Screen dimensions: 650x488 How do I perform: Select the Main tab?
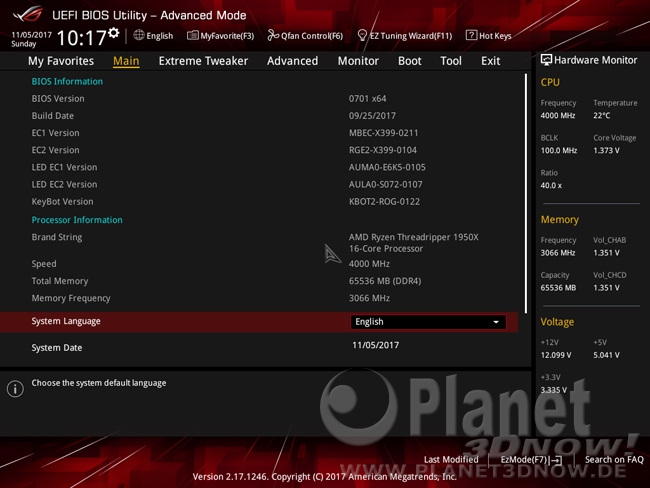tap(126, 61)
